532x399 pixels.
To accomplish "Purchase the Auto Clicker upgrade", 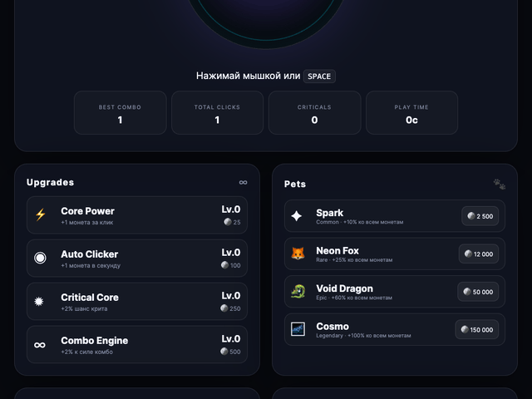I will coord(137,259).
